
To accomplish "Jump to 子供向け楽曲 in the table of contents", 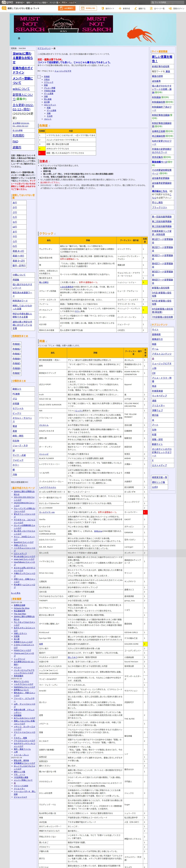I will coord(50,91).
